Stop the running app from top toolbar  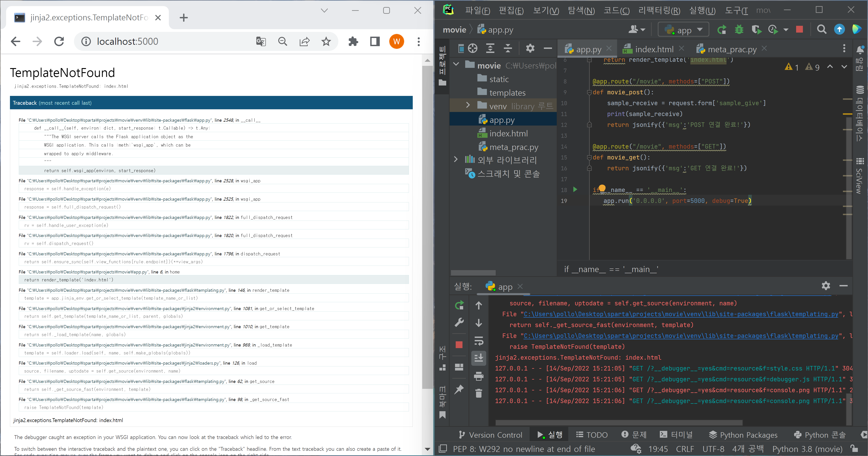pos(799,30)
